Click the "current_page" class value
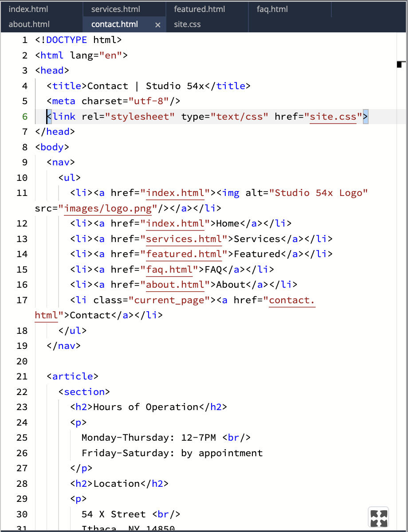The width and height of the screenshot is (409, 532). coord(169,300)
